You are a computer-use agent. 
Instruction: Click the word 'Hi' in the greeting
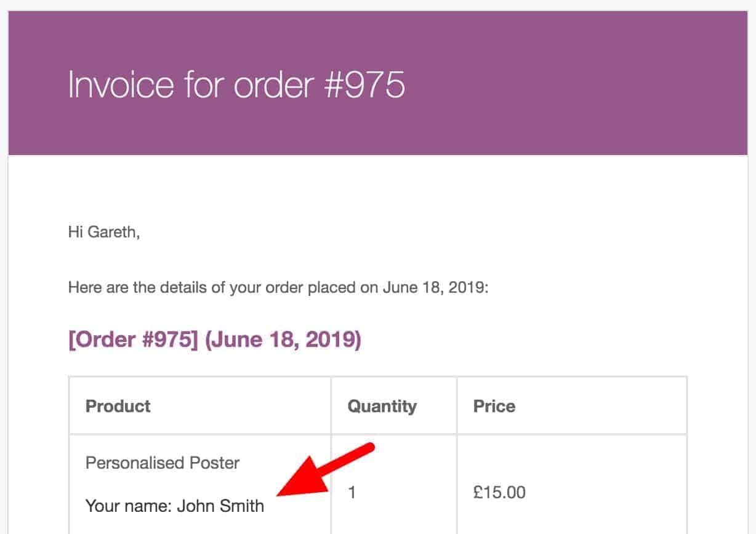[x=75, y=233]
